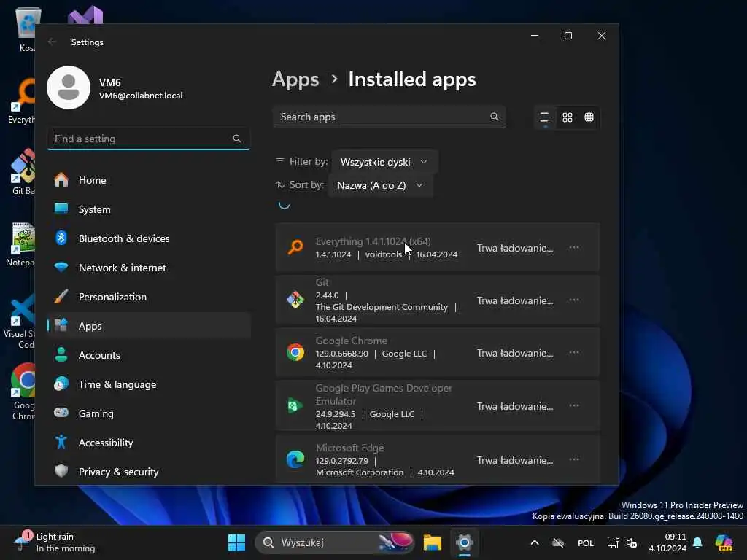This screenshot has width=747, height=560.
Task: Click the Settings gear on the taskbar
Action: click(464, 542)
